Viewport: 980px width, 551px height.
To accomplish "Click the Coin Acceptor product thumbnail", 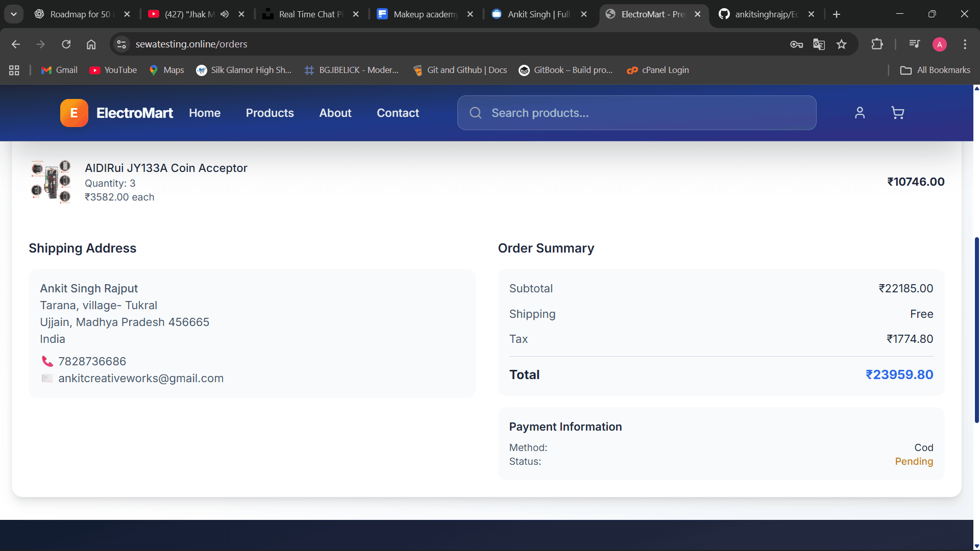I will click(51, 182).
